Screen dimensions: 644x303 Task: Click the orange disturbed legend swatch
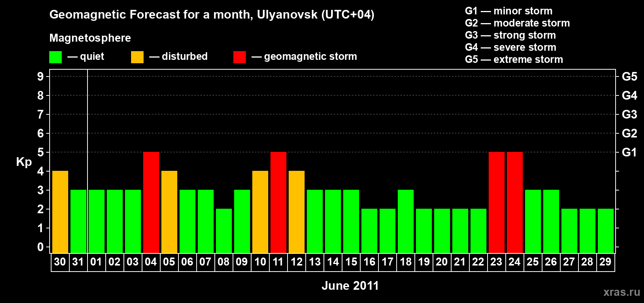[137, 57]
